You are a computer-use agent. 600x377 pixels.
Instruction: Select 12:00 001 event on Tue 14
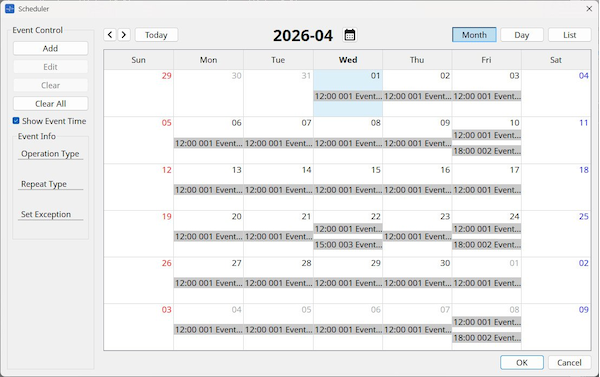(278, 190)
